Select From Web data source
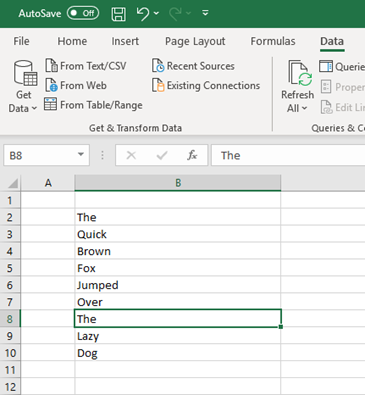Image resolution: width=365 pixels, height=395 pixels. [x=76, y=85]
